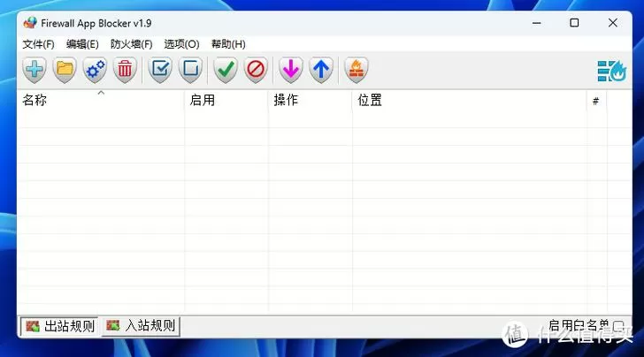The image size is (644, 357).
Task: Open the 防火墙(F) menu
Action: tap(132, 44)
